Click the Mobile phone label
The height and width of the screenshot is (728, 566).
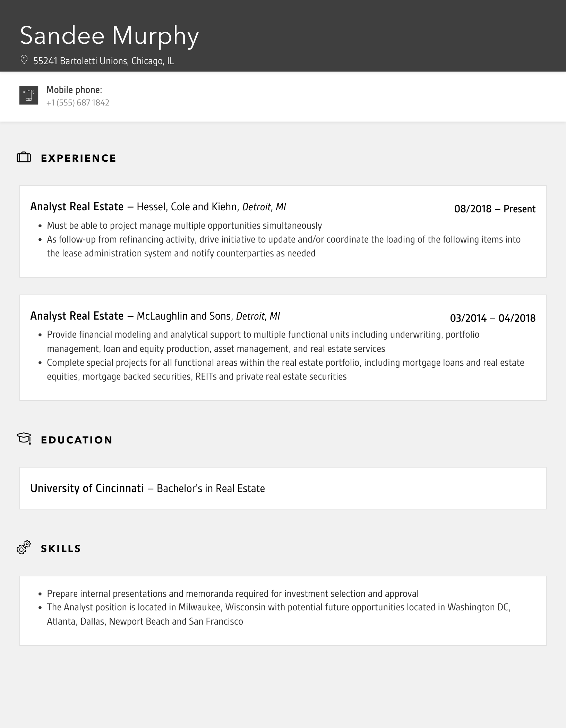click(x=74, y=90)
